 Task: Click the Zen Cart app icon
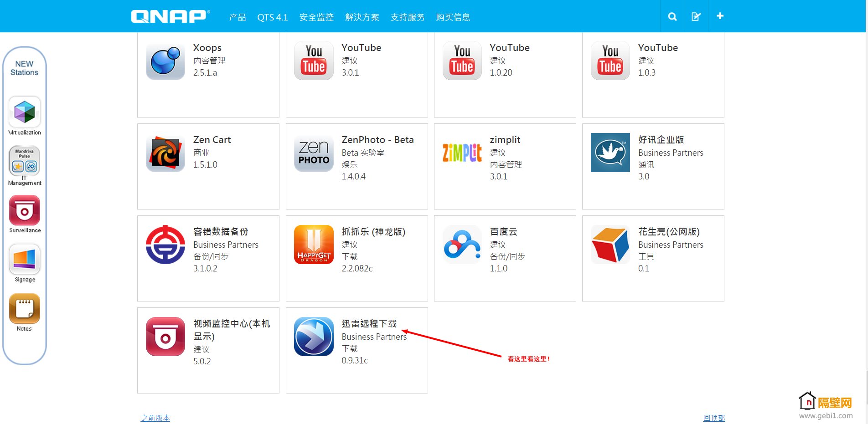pos(165,153)
